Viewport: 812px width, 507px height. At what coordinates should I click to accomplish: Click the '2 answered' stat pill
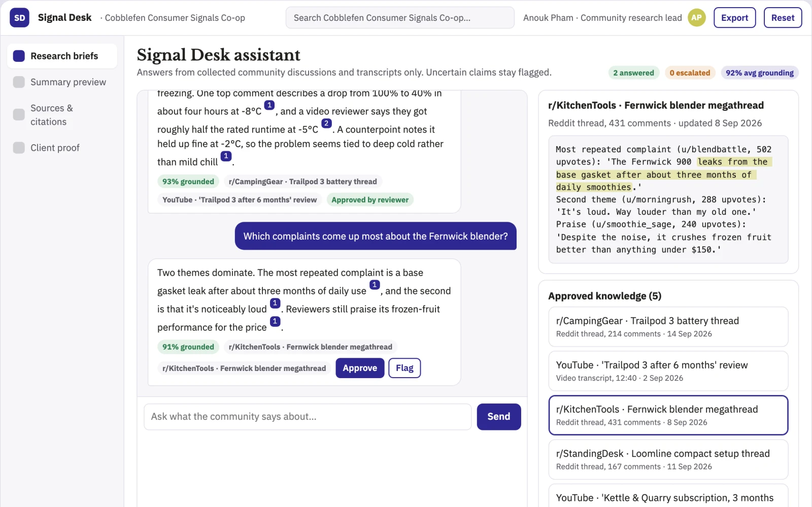pyautogui.click(x=634, y=73)
